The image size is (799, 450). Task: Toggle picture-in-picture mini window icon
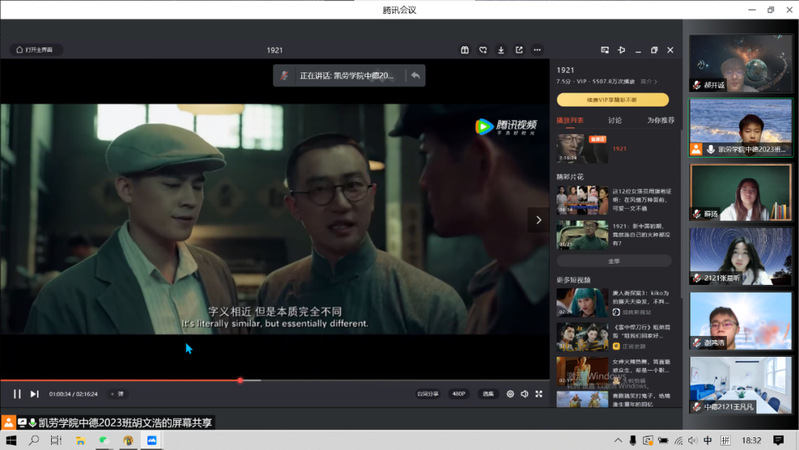(x=604, y=50)
